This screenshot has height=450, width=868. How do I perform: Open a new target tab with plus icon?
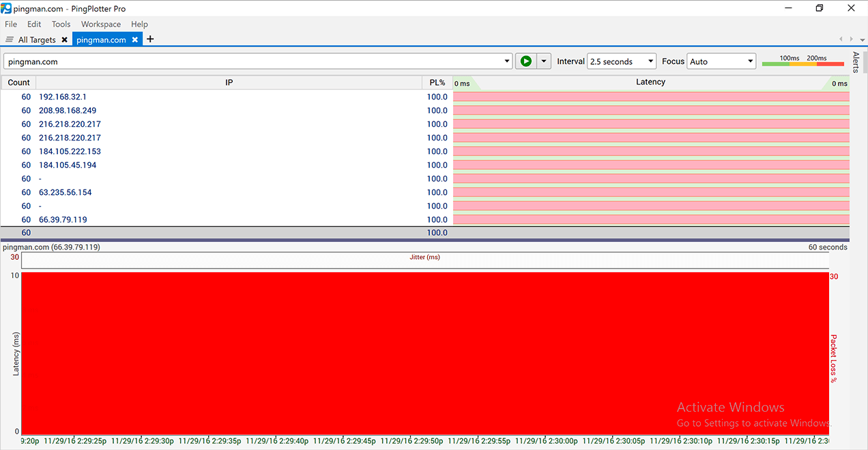click(149, 39)
